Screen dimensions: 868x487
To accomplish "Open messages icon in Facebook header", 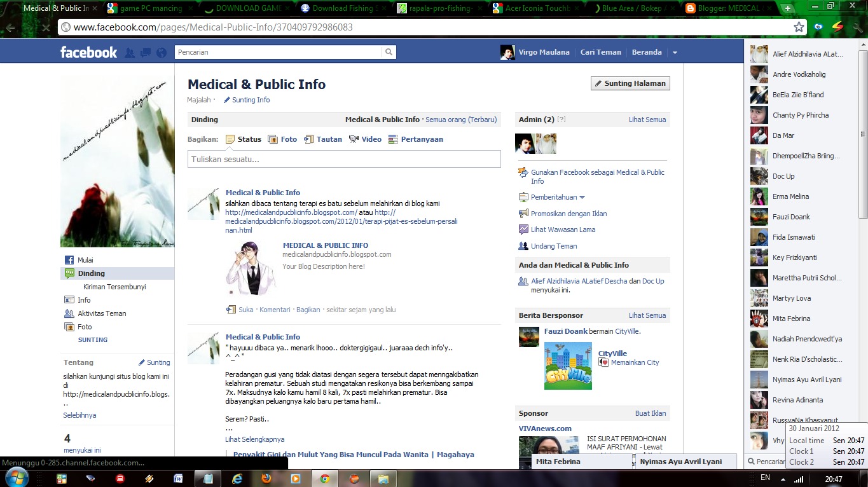I will 146,53.
